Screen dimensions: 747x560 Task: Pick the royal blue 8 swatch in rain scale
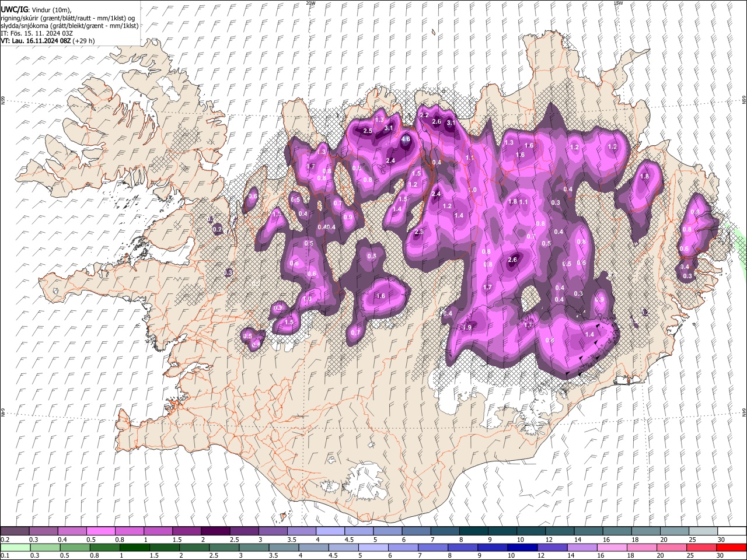pos(462,547)
